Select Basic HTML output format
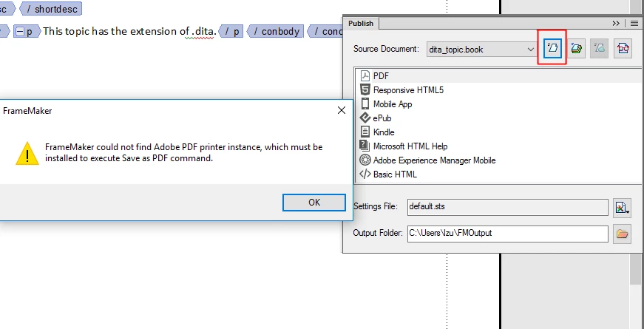The height and width of the screenshot is (329, 644). coord(498,174)
